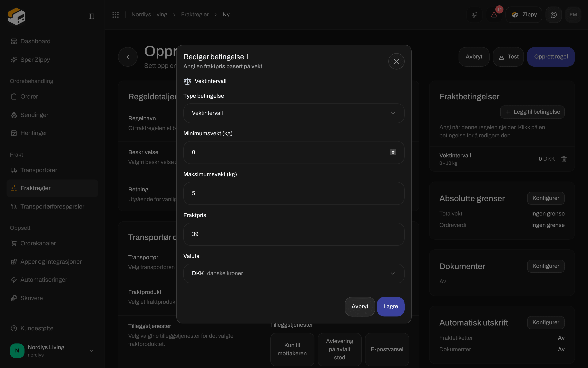Focus the Minimumsvekt (kg) field
The image size is (588, 368).
point(294,152)
